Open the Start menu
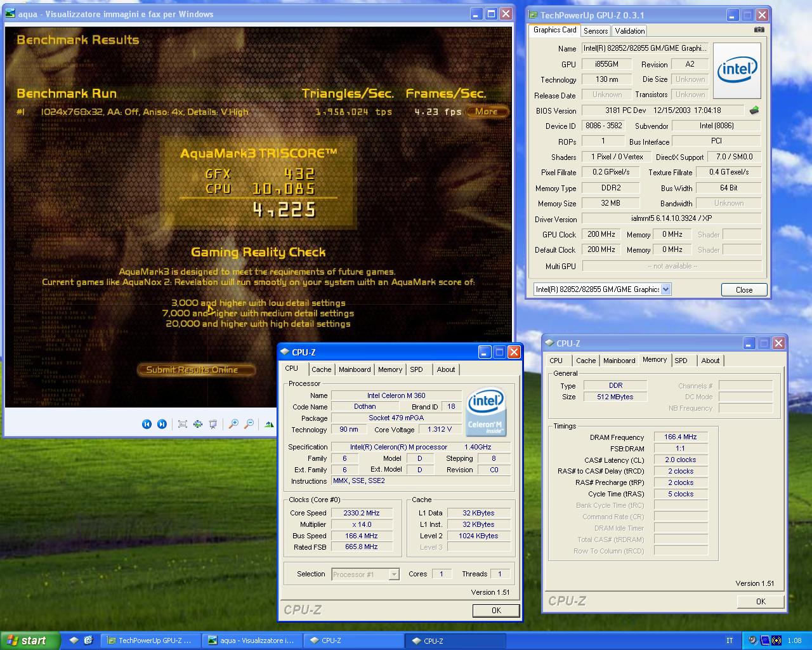 30,640
